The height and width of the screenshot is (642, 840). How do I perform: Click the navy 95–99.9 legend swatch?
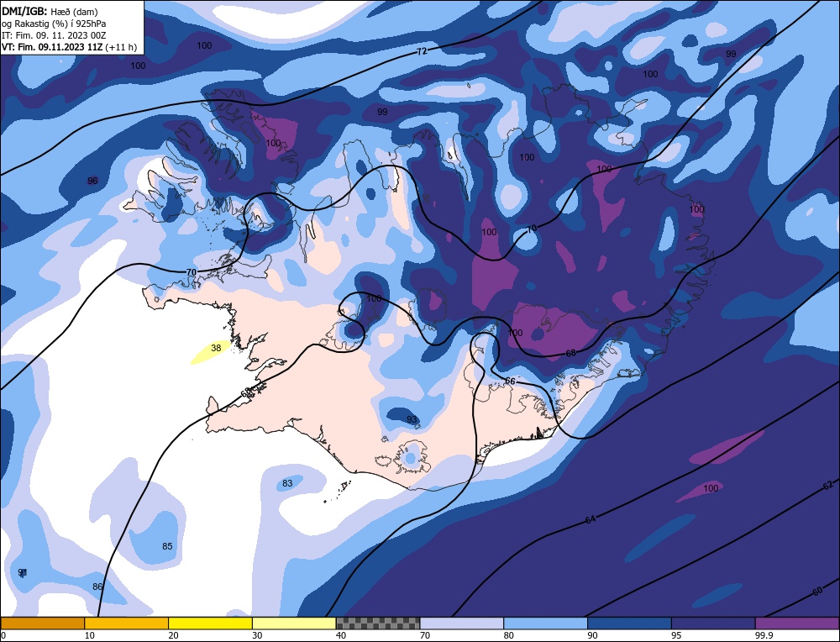tap(713, 623)
